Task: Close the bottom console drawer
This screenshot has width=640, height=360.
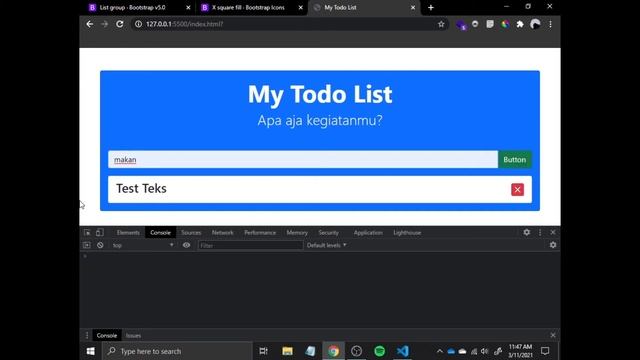Action: pyautogui.click(x=553, y=335)
